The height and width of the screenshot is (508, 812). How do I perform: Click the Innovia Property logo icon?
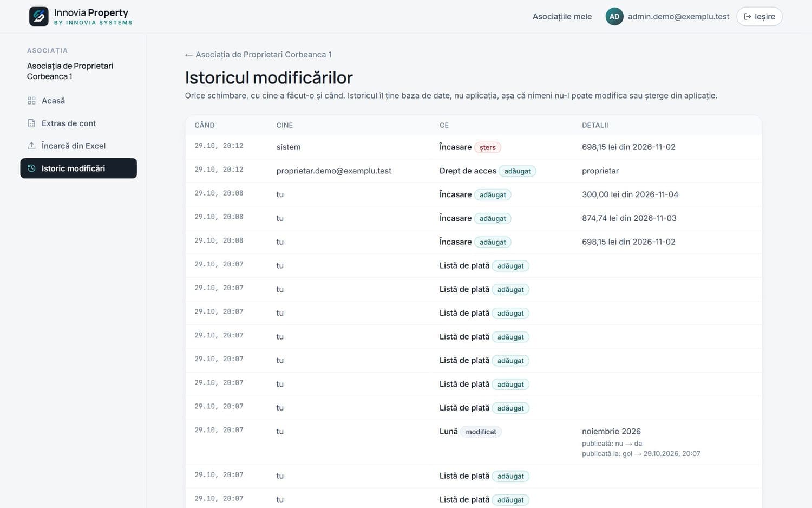(x=38, y=16)
